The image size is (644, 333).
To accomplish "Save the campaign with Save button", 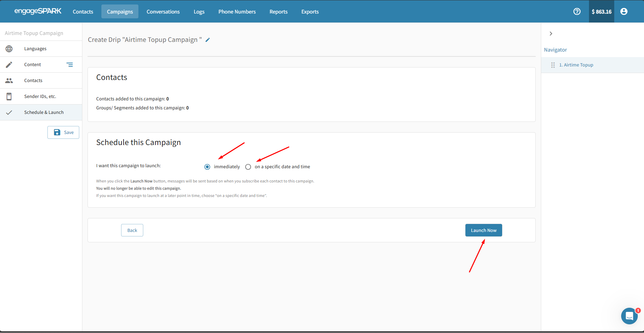I will point(63,132).
